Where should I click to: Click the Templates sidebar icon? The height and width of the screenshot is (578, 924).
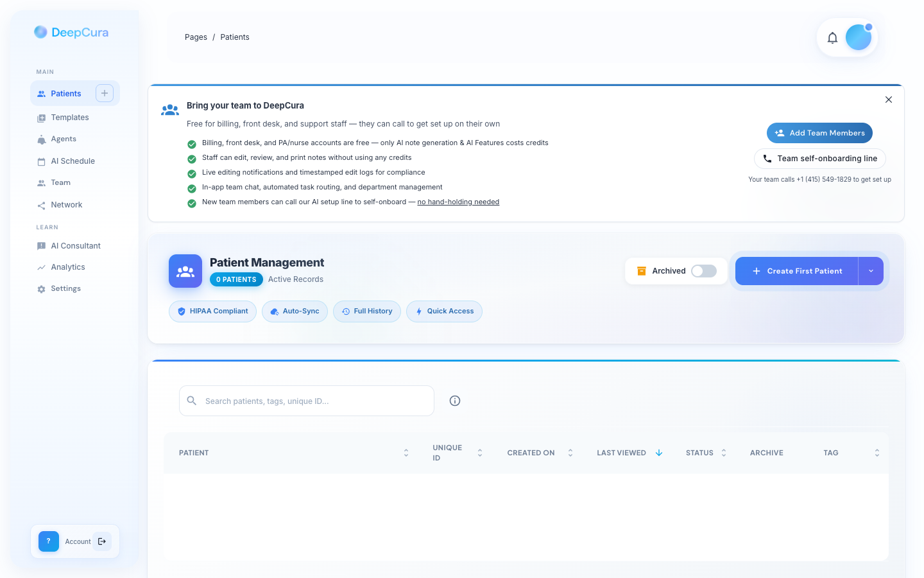(x=41, y=118)
